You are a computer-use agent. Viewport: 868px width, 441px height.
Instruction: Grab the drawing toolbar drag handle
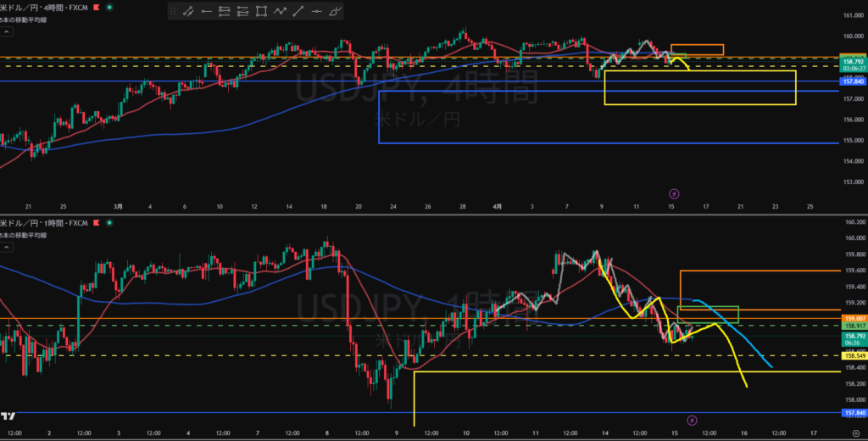173,12
